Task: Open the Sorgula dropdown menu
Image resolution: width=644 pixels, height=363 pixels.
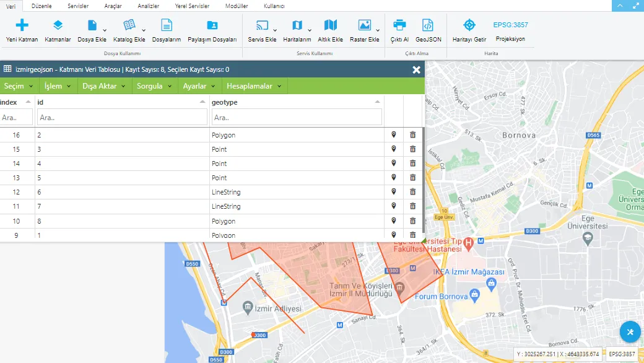Action: point(155,86)
